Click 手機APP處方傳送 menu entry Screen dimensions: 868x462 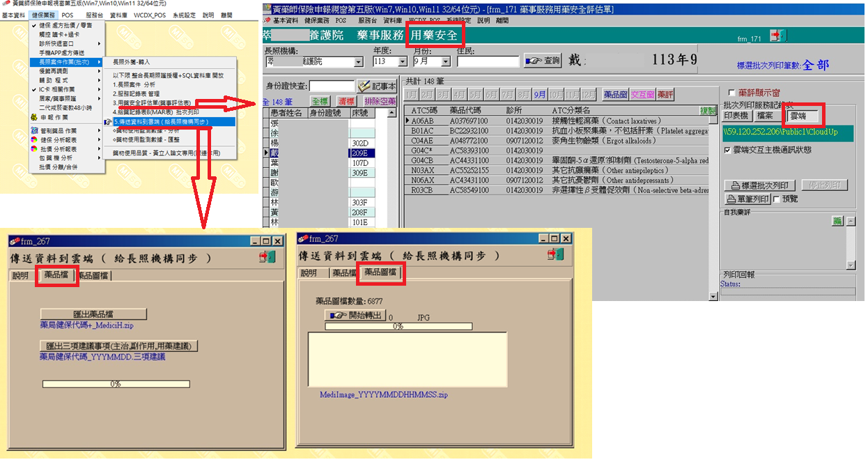click(x=67, y=52)
